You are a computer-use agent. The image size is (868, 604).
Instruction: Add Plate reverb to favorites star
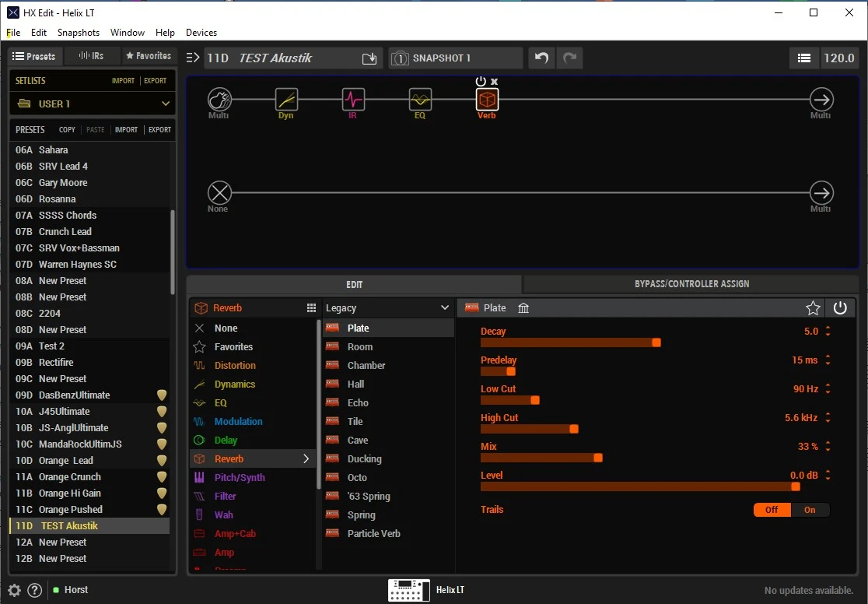click(x=813, y=308)
